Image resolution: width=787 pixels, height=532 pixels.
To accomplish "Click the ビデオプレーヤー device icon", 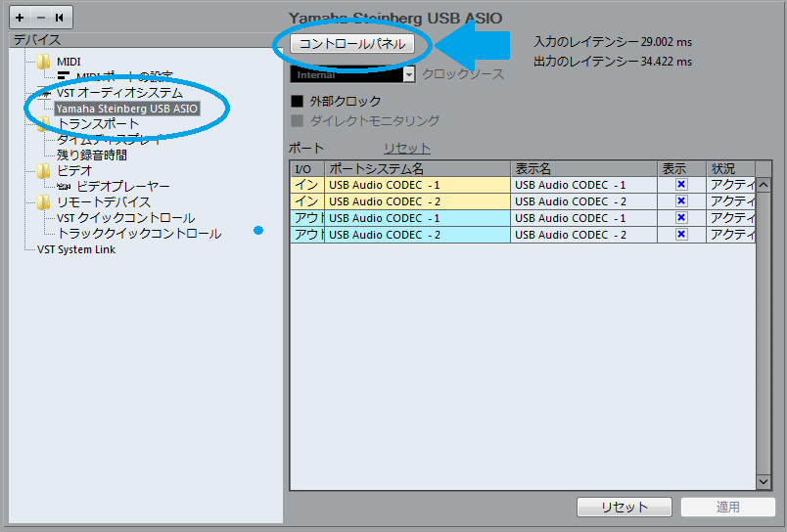I will pyautogui.click(x=64, y=187).
